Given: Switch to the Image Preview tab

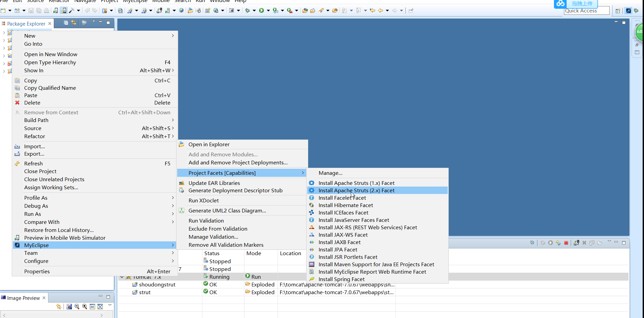Looking at the screenshot, I should click(23, 298).
